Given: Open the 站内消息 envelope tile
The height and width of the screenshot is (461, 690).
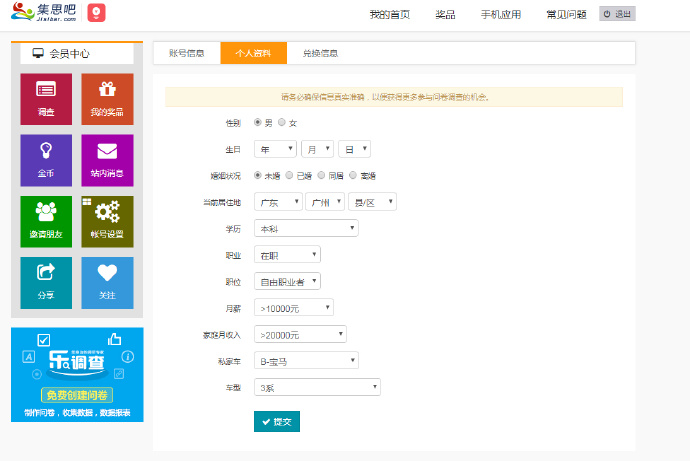Looking at the screenshot, I should 107,160.
